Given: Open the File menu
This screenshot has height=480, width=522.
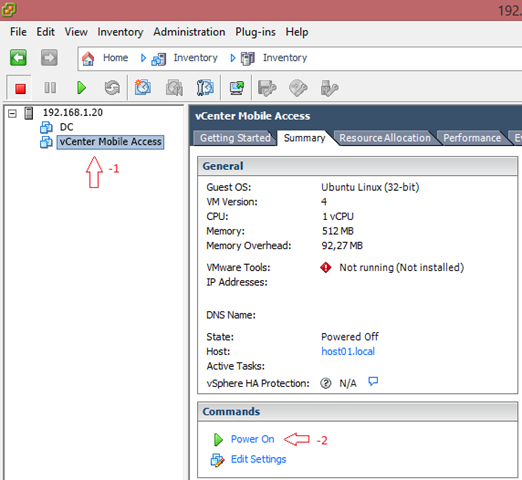Looking at the screenshot, I should [18, 32].
